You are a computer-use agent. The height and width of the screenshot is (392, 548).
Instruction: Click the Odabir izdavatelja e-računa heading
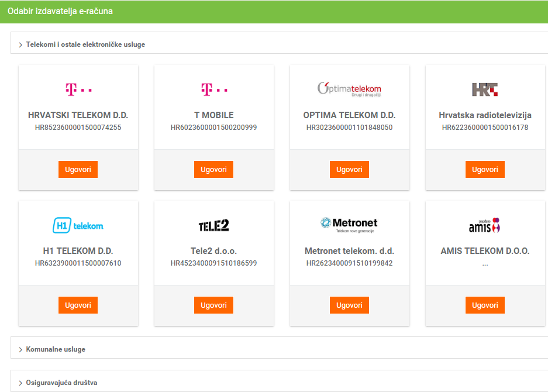tap(60, 11)
